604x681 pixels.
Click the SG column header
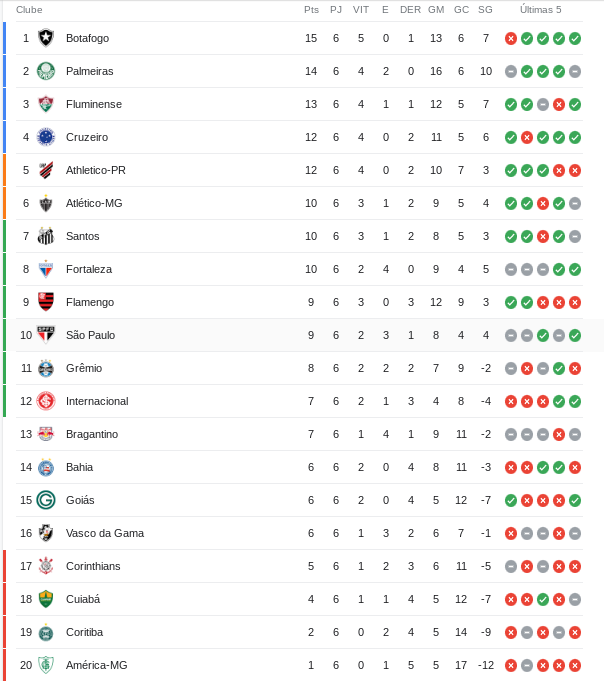click(485, 10)
